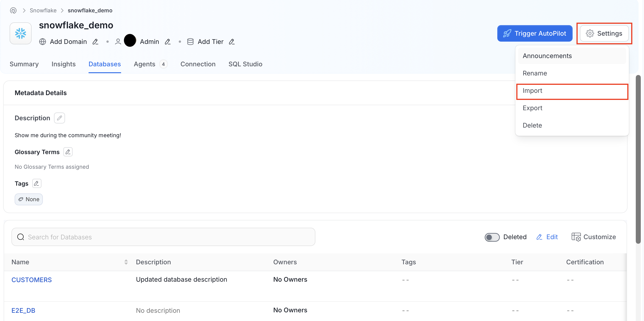Edit Glossary Terms pencil icon
This screenshot has height=321, width=644.
(x=68, y=152)
